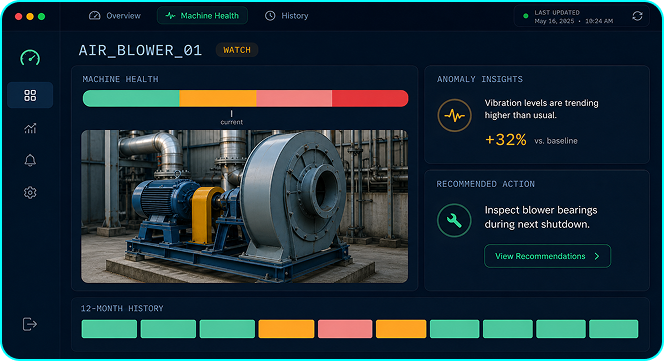Select the Machine Health tab

[202, 16]
